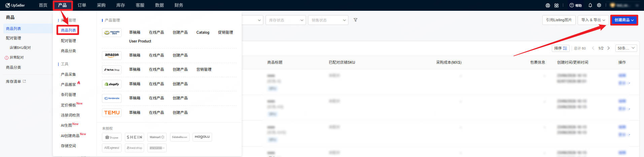Select 配对管理 in the dropdown menu
Image resolution: width=644 pixels, height=157 pixels.
coord(68,41)
